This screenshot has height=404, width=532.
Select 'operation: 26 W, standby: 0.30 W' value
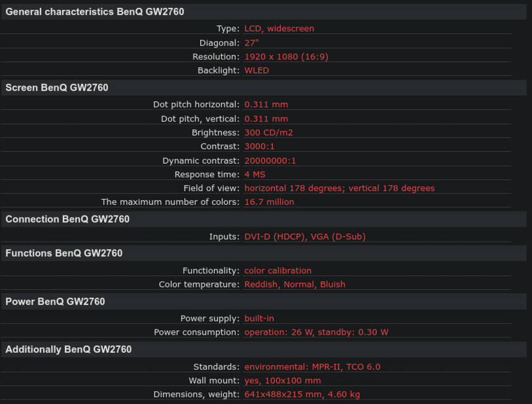(x=316, y=333)
